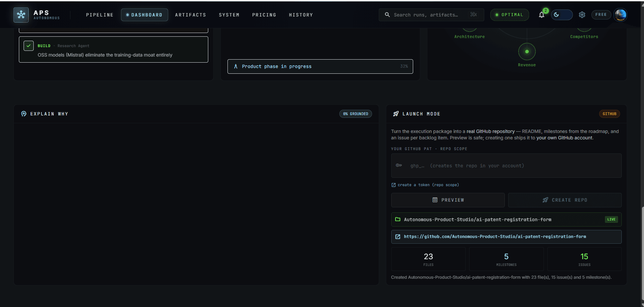
Task: Open the System tab
Action: tap(229, 15)
